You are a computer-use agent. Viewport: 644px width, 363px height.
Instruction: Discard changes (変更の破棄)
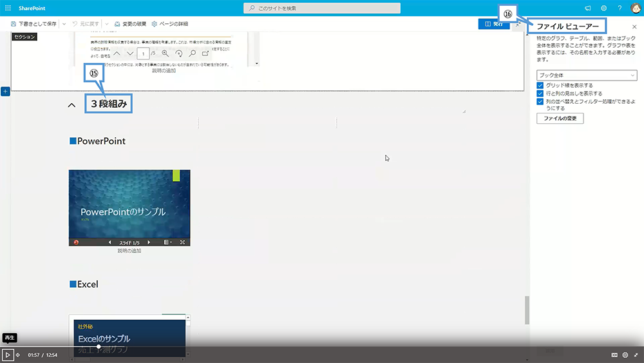[130, 24]
